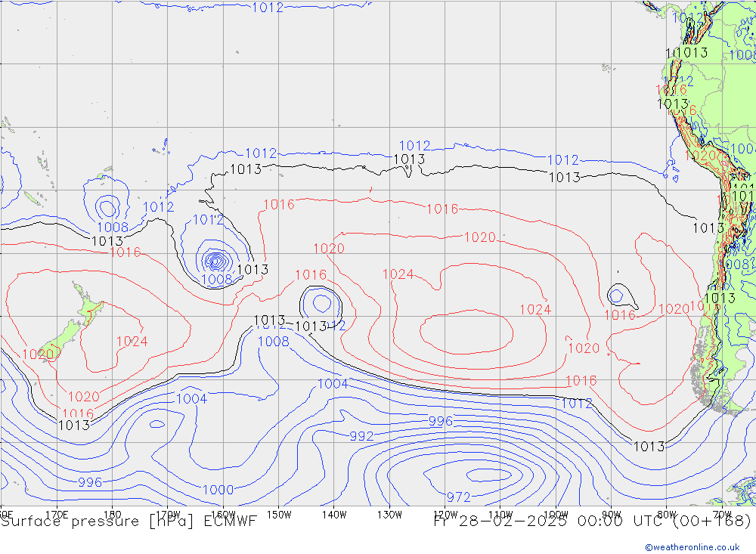
Task: Click the "Surface pressure [hPa] ECMWF" title
Action: click(x=129, y=522)
